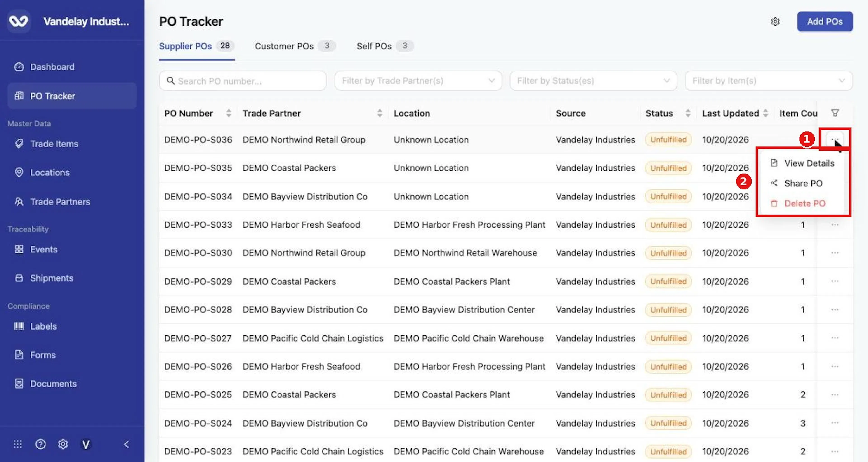Choose View Details from context menu
This screenshot has width=868, height=462.
point(802,163)
